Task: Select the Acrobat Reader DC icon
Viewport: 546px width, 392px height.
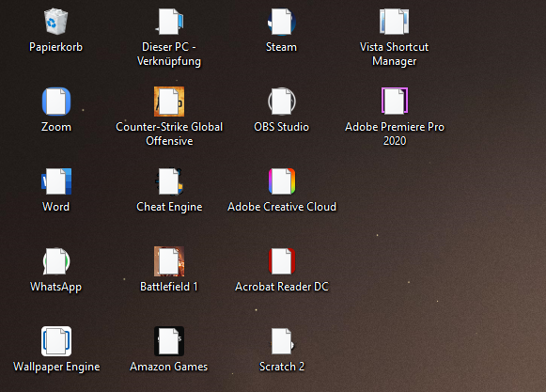Action: pos(282,261)
